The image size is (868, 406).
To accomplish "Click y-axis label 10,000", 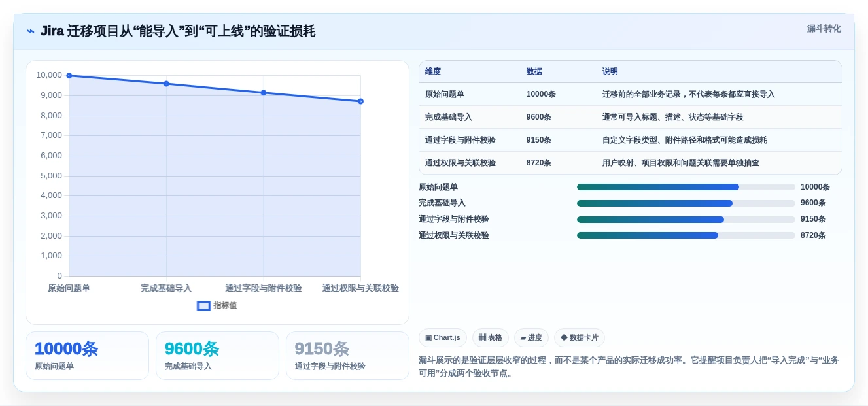I will [x=49, y=75].
